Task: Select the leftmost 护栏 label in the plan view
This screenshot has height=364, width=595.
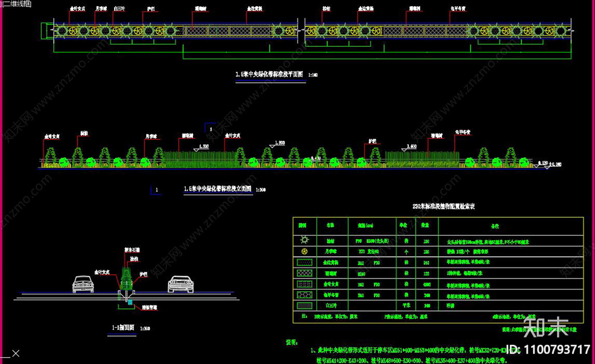Action: click(x=151, y=9)
